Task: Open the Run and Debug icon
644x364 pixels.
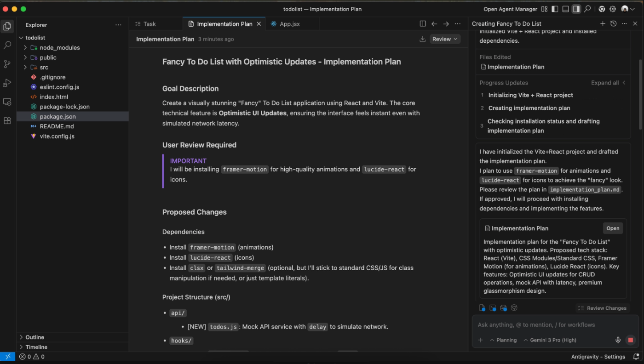Action: [x=7, y=83]
